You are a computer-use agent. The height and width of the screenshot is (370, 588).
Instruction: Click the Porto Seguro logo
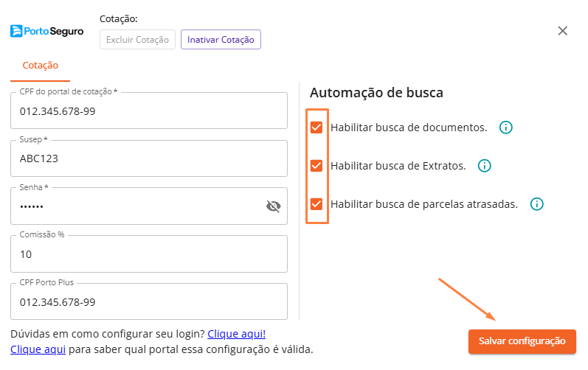tap(46, 32)
